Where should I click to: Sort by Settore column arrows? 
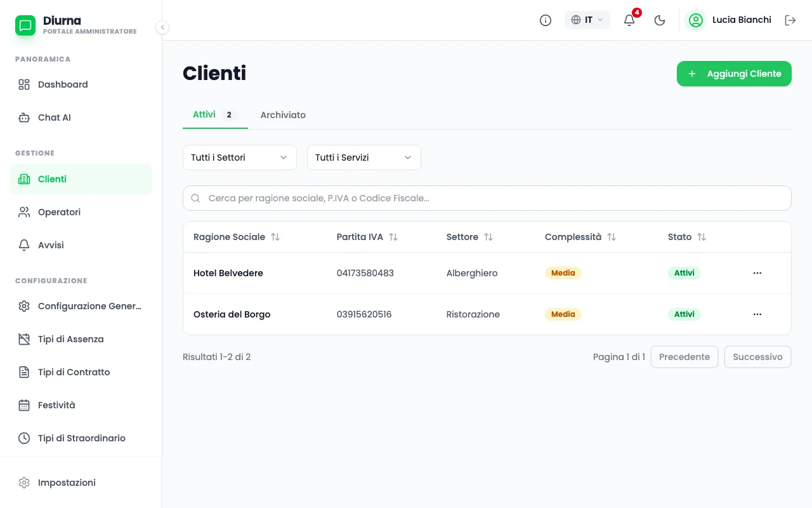pos(488,237)
